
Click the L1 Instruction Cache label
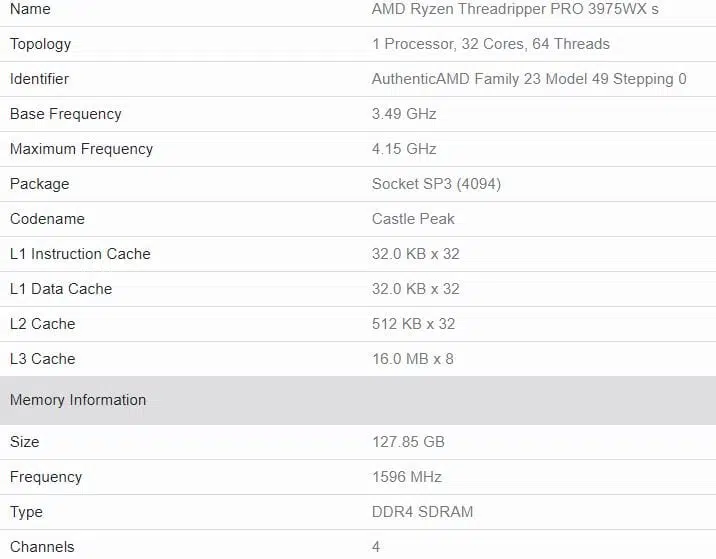click(x=80, y=253)
